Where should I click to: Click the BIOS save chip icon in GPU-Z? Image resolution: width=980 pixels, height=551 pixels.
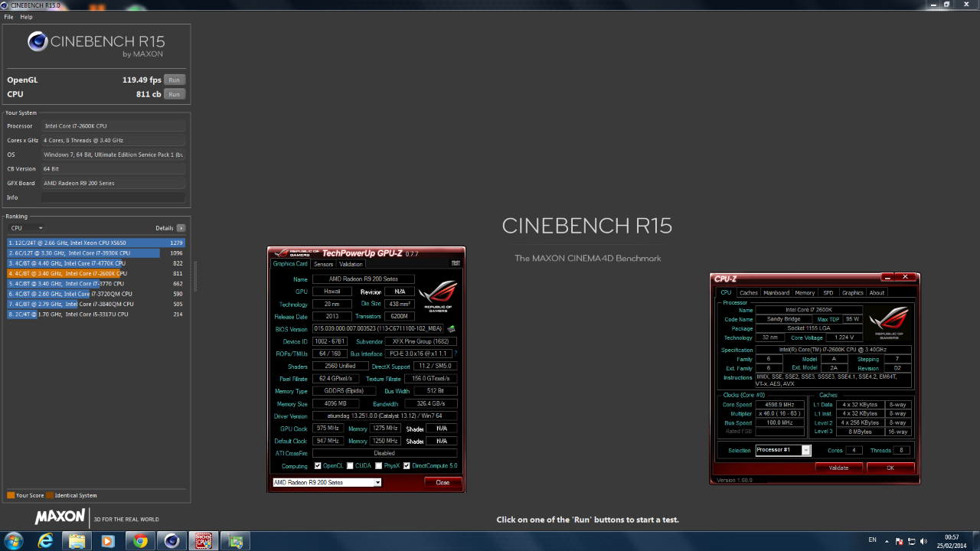(452, 328)
